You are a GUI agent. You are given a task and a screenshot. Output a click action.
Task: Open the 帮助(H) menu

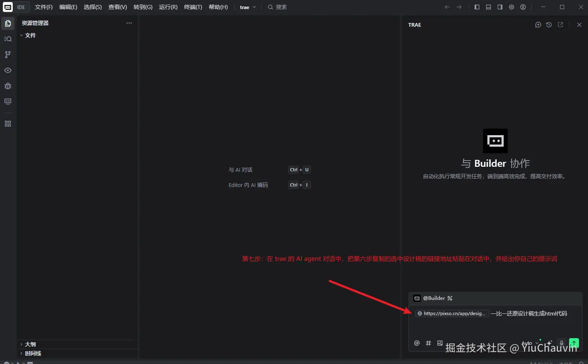(x=218, y=7)
